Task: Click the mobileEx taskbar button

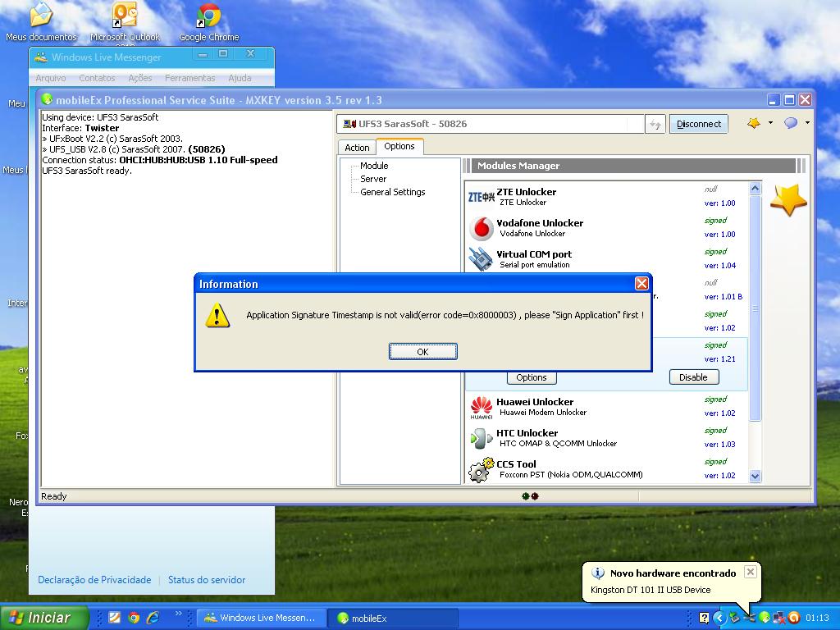Action: (x=394, y=618)
